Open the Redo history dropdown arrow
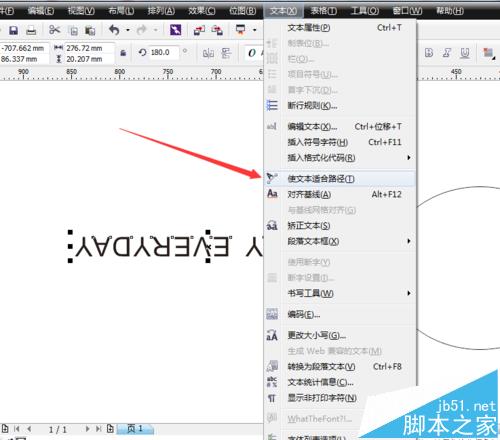 tap(155, 30)
